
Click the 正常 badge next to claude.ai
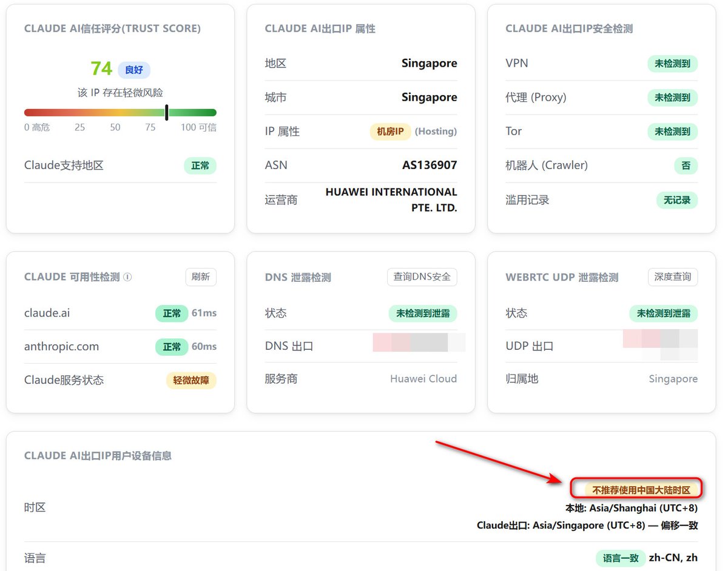pos(172,313)
